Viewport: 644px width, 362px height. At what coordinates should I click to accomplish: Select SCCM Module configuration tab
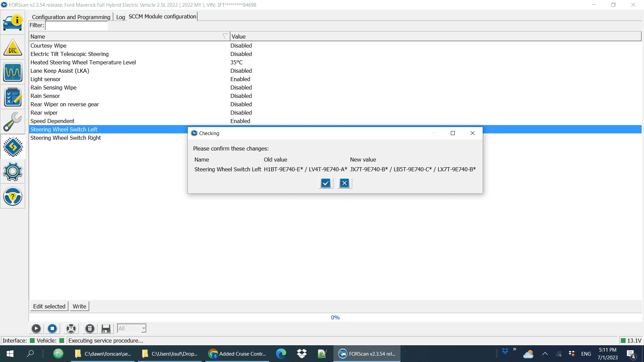pyautogui.click(x=162, y=16)
